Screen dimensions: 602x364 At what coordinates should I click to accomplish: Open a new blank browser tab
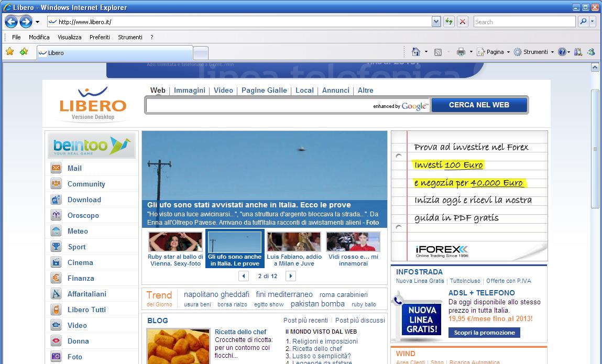coord(201,53)
